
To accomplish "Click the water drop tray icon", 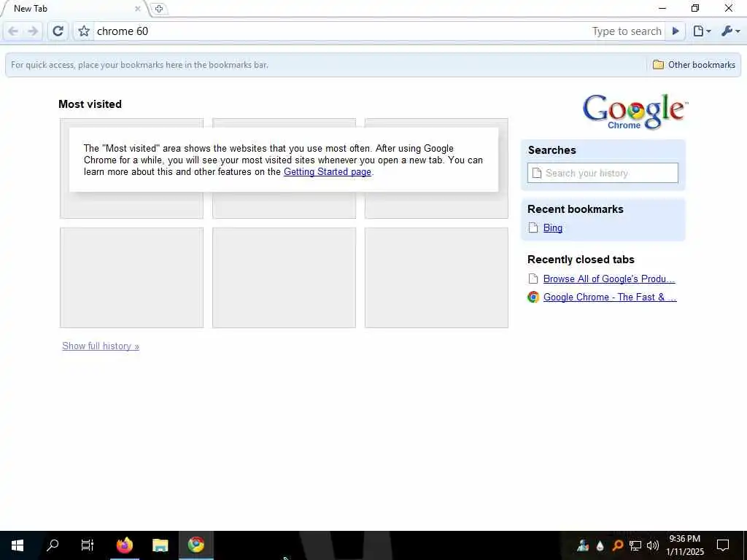I will tap(600, 545).
